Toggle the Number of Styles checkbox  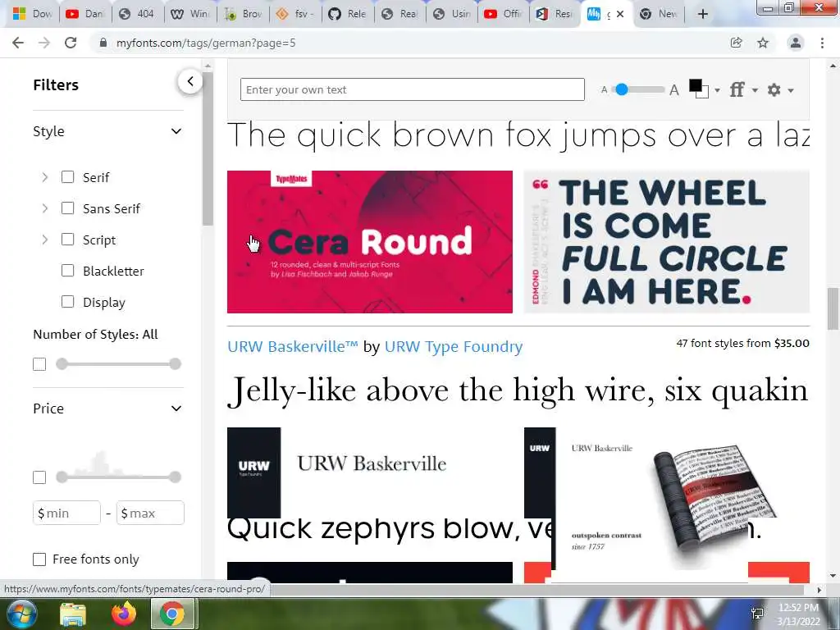pyautogui.click(x=39, y=364)
